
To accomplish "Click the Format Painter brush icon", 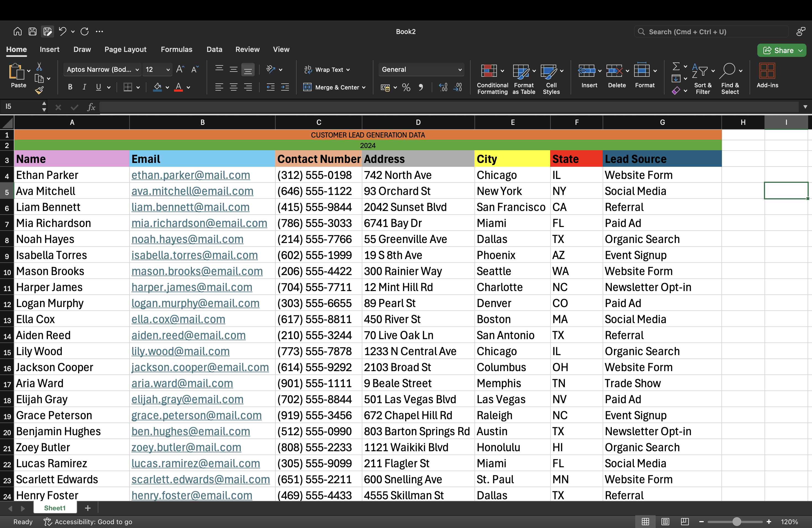I will [39, 90].
